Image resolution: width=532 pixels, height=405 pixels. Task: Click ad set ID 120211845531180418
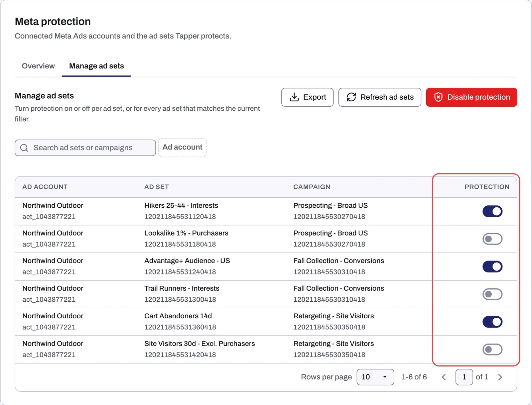(x=180, y=244)
